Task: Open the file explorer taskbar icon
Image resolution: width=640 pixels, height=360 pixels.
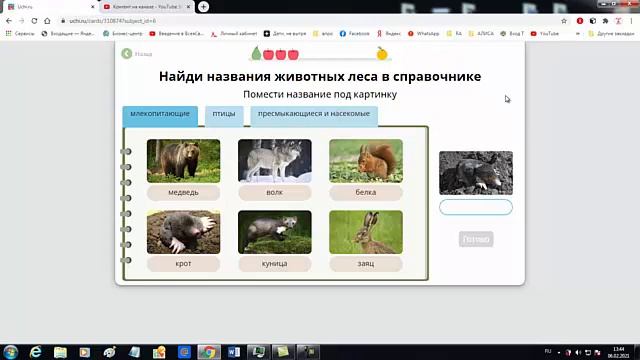Action: coord(60,352)
